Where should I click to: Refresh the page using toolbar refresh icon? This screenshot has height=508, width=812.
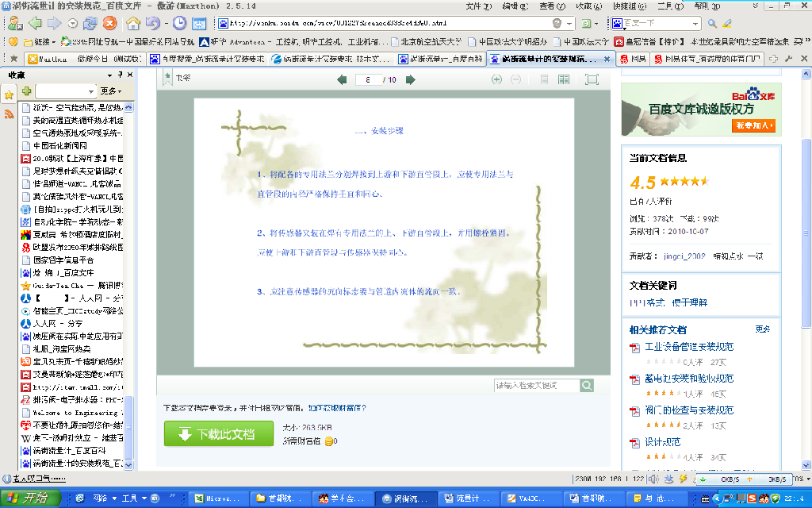(90, 23)
